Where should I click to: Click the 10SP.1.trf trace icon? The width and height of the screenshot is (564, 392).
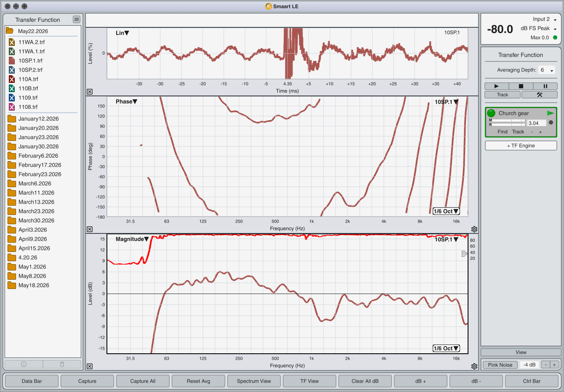click(x=12, y=61)
